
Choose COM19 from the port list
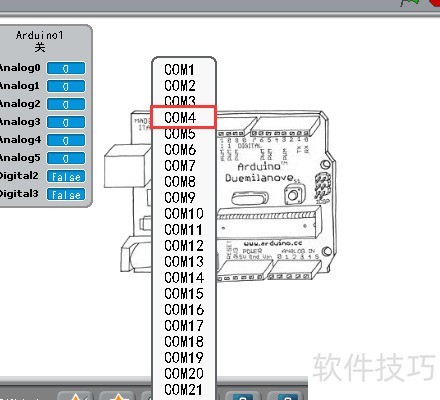click(x=184, y=358)
